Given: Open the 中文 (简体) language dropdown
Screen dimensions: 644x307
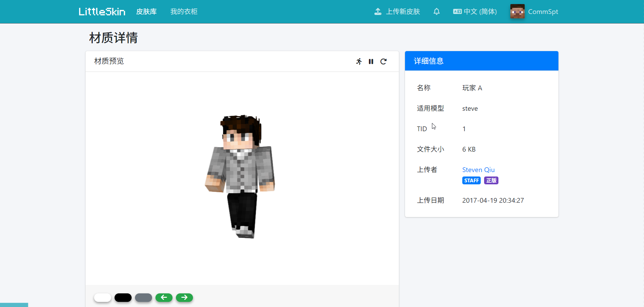Looking at the screenshot, I should [480, 12].
